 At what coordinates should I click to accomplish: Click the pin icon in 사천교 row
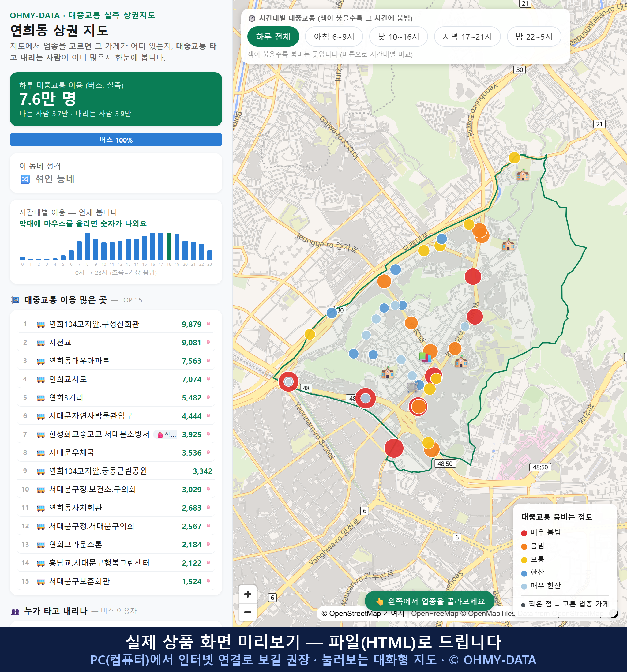(208, 343)
